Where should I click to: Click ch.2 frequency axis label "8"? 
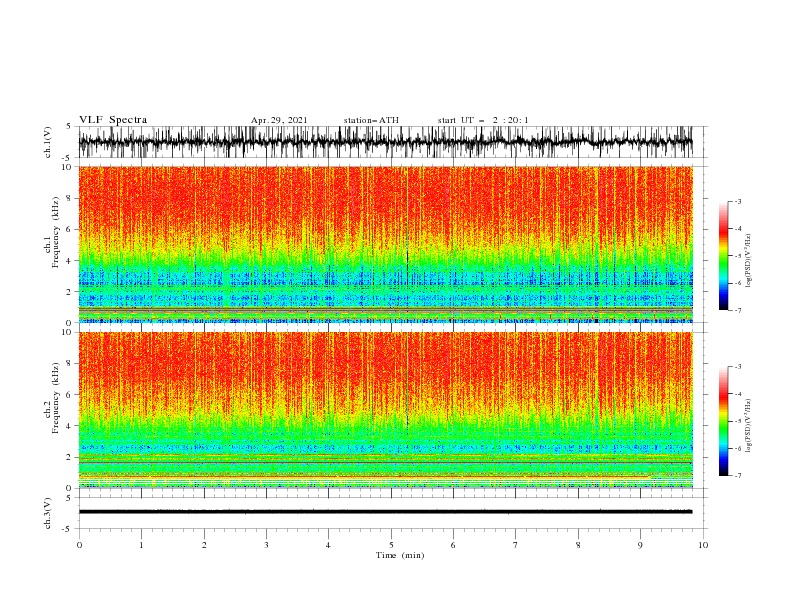(x=69, y=364)
